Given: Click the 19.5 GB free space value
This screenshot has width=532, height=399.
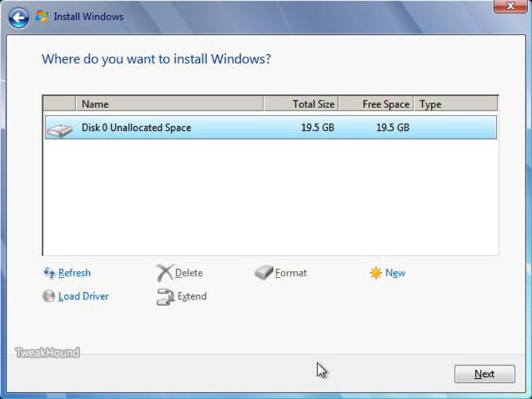Looking at the screenshot, I should 393,127.
